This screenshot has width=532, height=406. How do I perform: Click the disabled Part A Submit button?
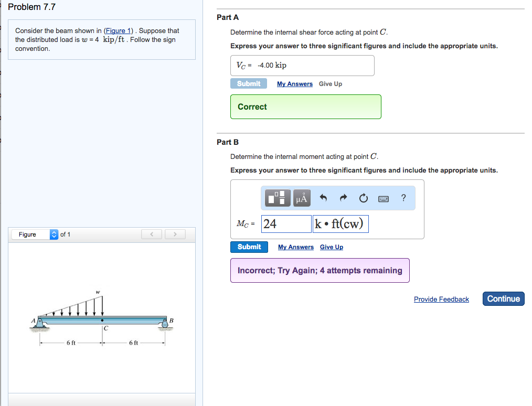[x=249, y=83]
